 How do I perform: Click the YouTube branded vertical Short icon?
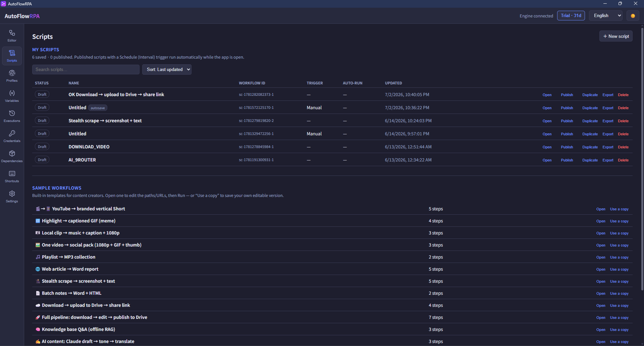point(43,209)
